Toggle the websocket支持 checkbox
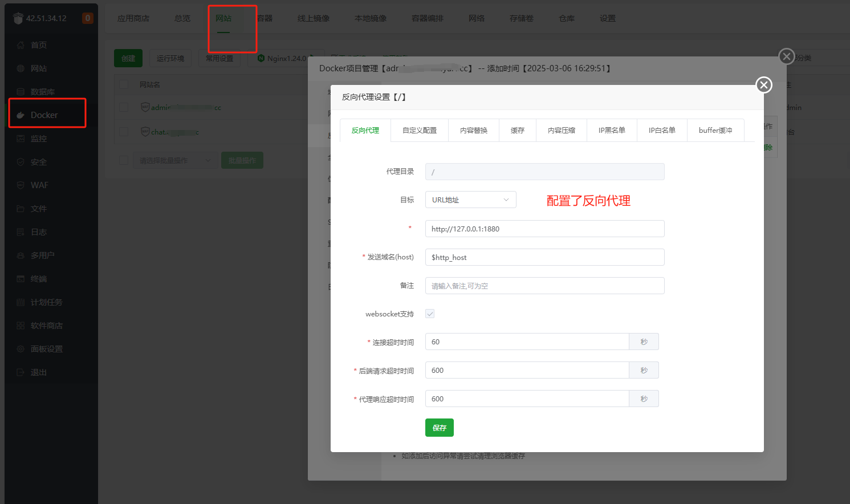Image resolution: width=850 pixels, height=504 pixels. tap(430, 314)
